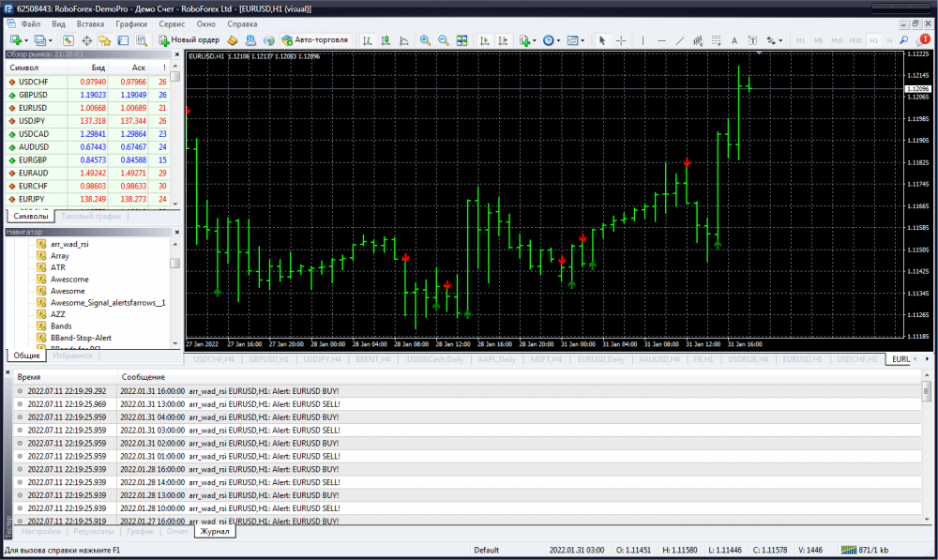Select the Vertical Line drawing tool
Viewport: 938px width, 560px height.
[643, 40]
